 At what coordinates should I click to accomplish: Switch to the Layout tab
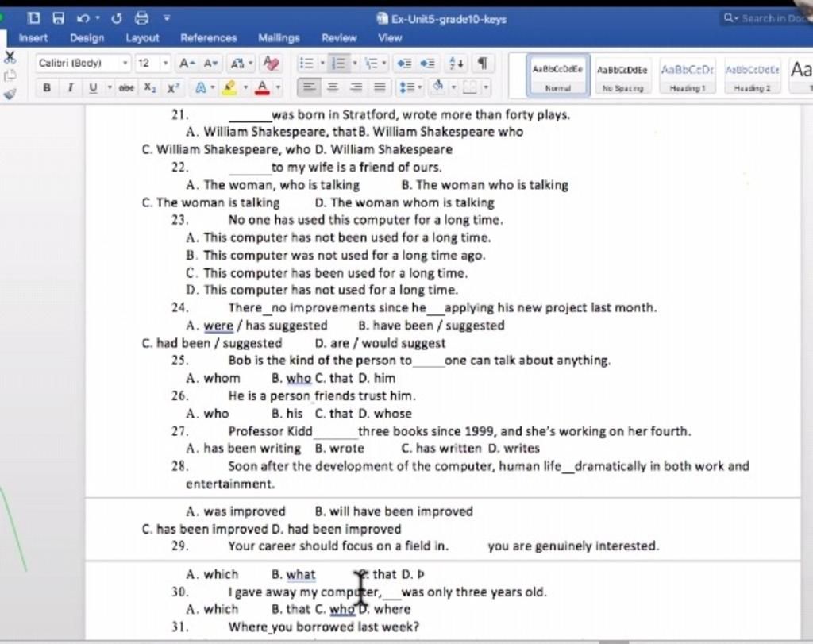pyautogui.click(x=142, y=38)
